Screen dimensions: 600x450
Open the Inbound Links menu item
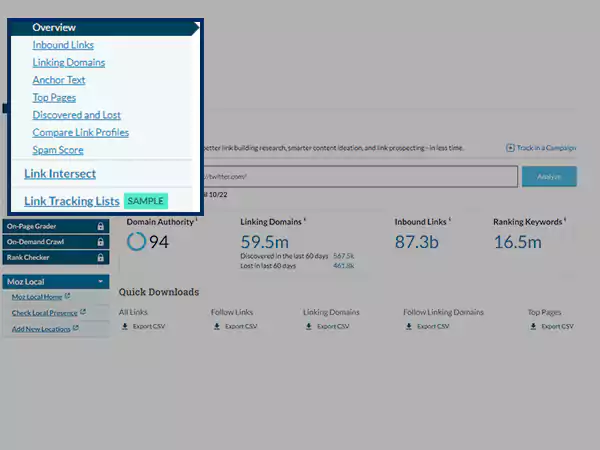pyautogui.click(x=64, y=45)
